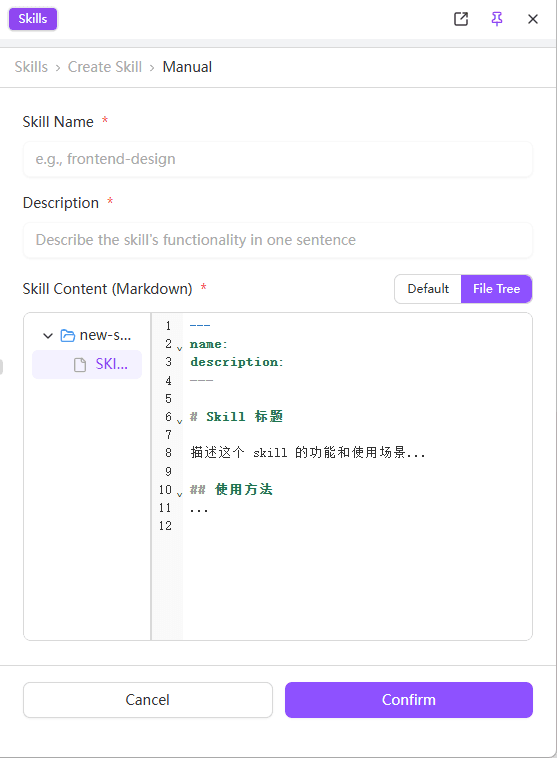Fold the section at line 10
Screen dimensions: 557x758
pyautogui.click(x=179, y=494)
